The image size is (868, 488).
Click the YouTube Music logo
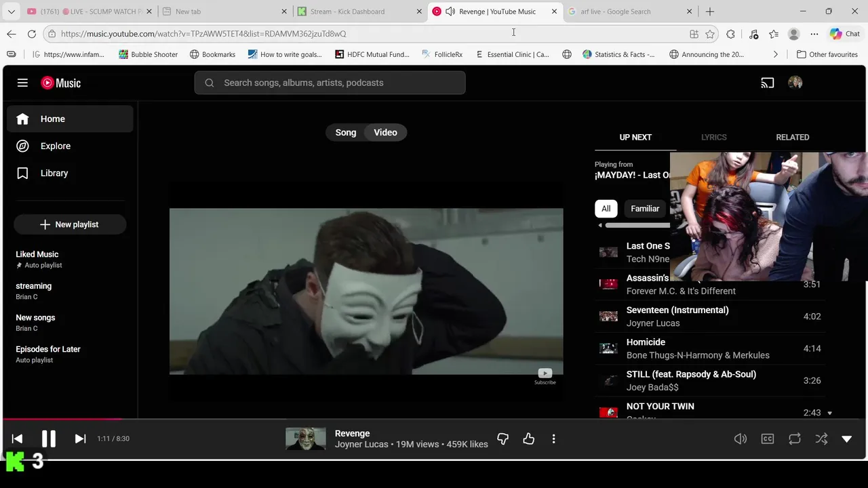point(61,83)
